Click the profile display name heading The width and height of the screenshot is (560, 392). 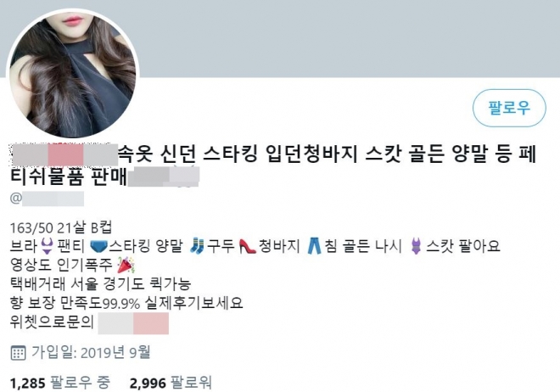[273, 165]
